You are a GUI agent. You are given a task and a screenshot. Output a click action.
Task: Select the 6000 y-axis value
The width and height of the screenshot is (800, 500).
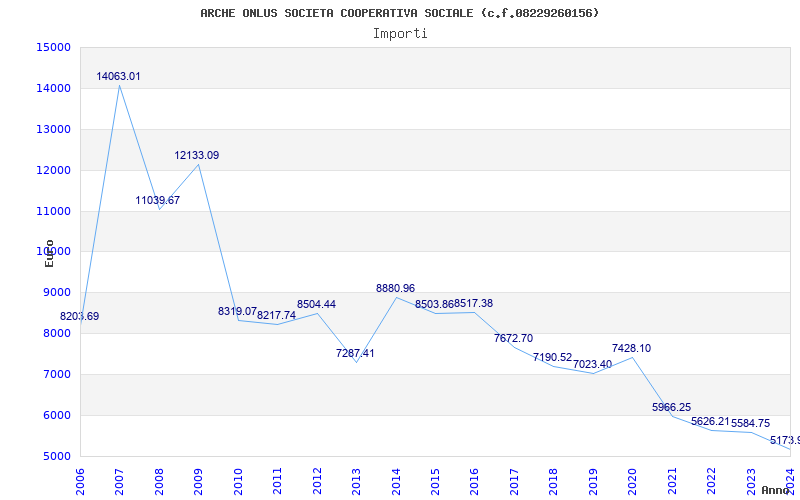pos(57,415)
